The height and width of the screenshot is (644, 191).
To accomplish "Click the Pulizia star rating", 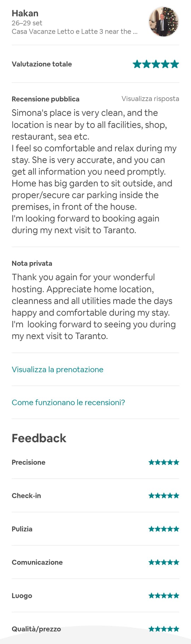I will click(x=164, y=529).
